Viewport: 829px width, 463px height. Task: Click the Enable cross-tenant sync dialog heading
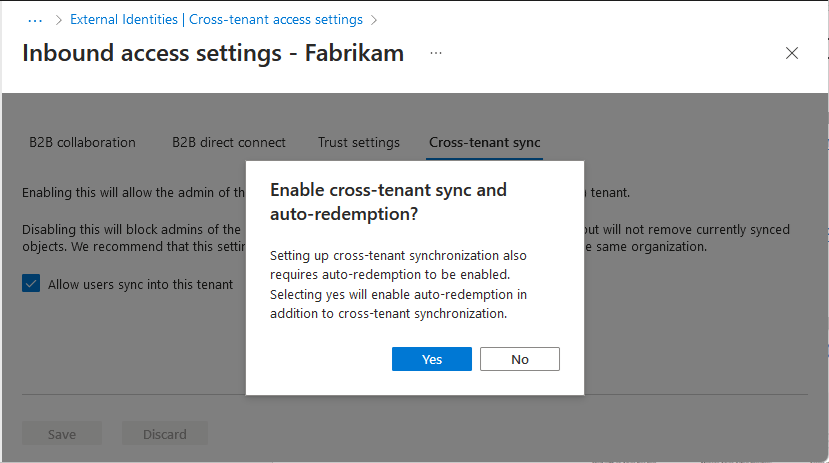[x=388, y=201]
